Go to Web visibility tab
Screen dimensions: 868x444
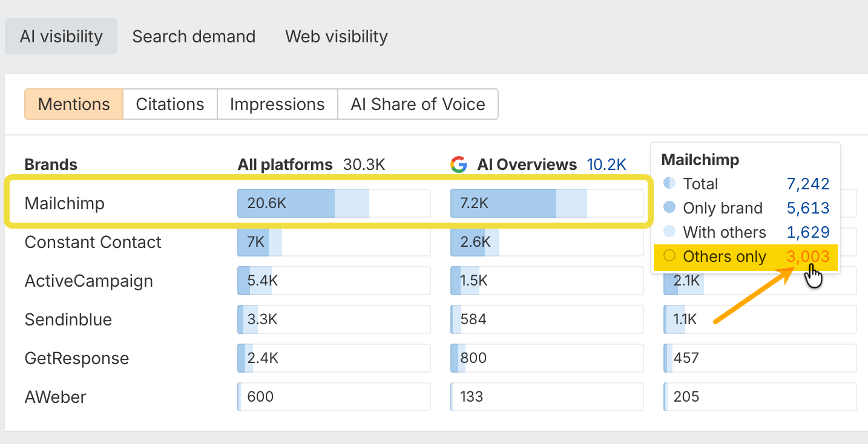[x=337, y=36]
